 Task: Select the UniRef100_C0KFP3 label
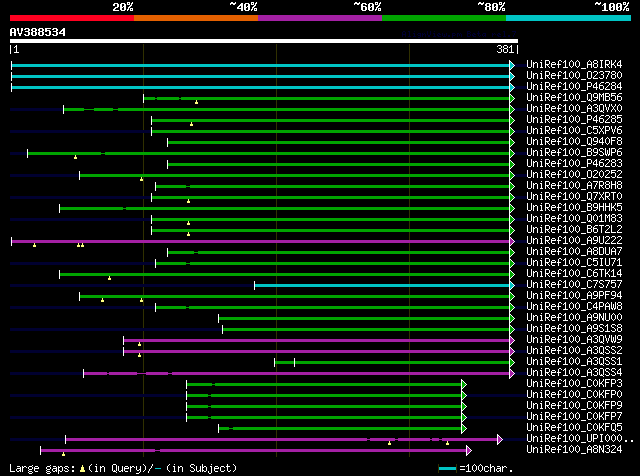tap(574, 384)
